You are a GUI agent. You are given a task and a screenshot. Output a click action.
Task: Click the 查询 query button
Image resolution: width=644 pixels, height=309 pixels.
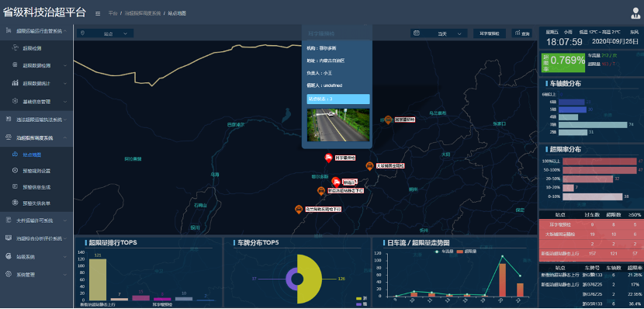[521, 33]
